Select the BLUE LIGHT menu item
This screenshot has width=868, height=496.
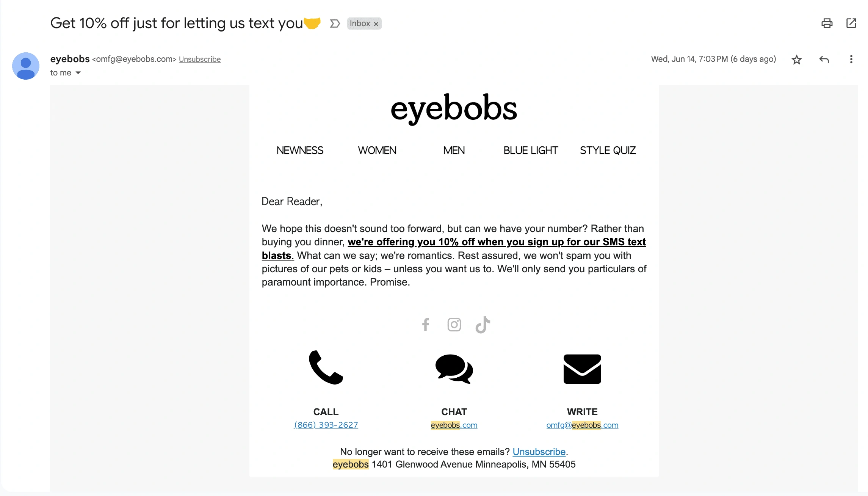[531, 151]
